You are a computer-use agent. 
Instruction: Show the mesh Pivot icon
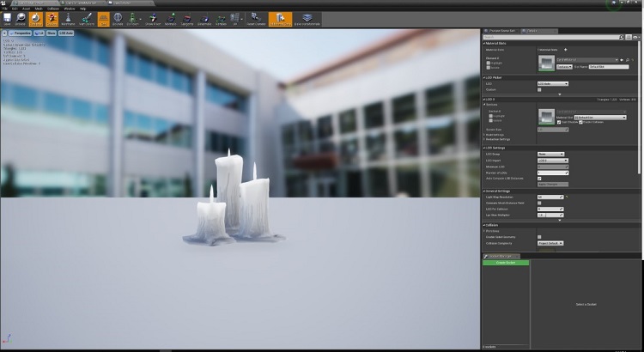pyautogui.click(x=155, y=18)
